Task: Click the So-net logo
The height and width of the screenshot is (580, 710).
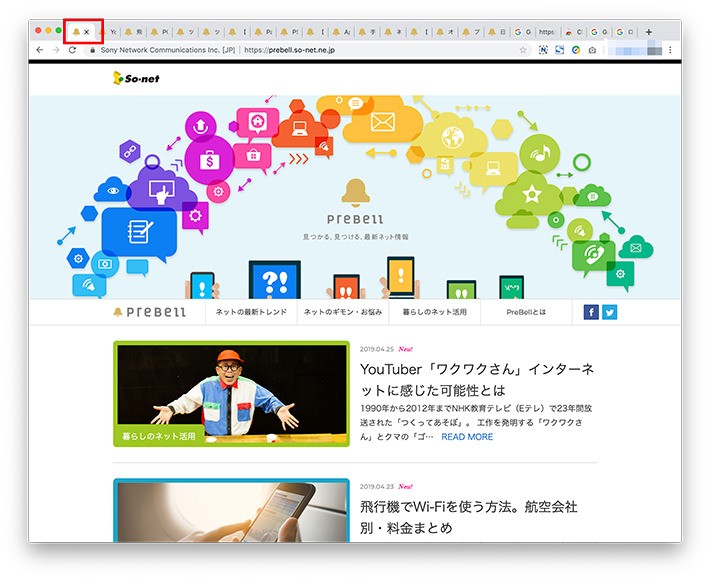Action: click(136, 78)
